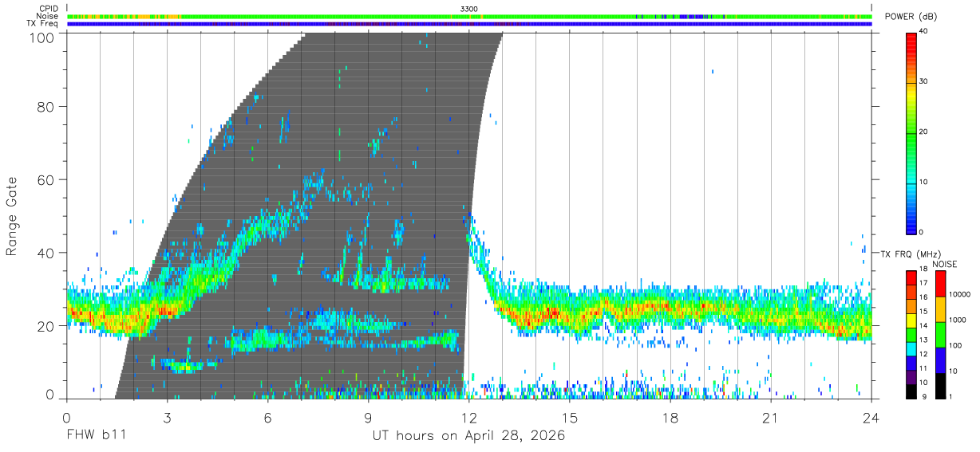This screenshot has height=452, width=980.
Task: Click the 100 tick label on Range Gate axis
Action: click(42, 37)
